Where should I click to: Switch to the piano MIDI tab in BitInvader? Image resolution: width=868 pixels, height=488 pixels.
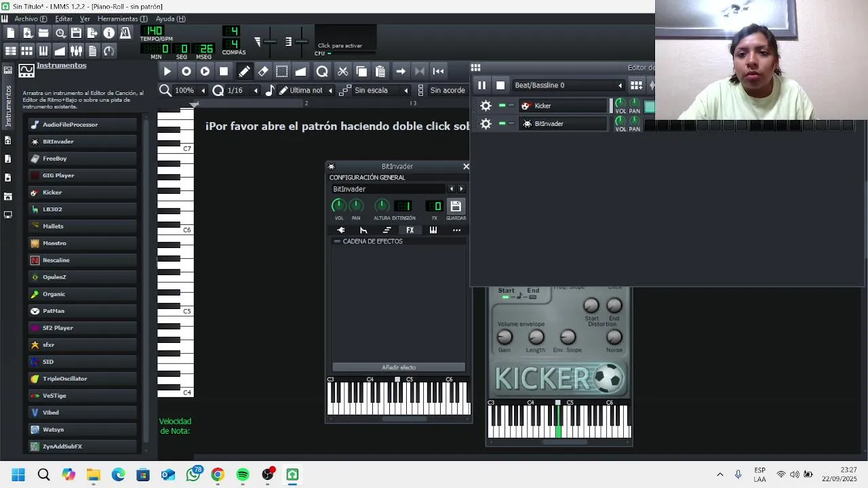433,230
